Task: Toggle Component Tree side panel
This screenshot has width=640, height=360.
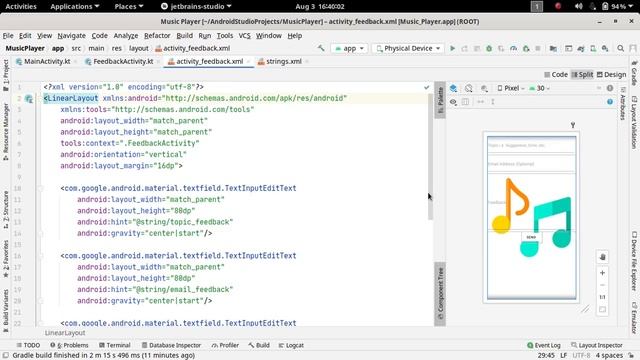Action: (440, 293)
